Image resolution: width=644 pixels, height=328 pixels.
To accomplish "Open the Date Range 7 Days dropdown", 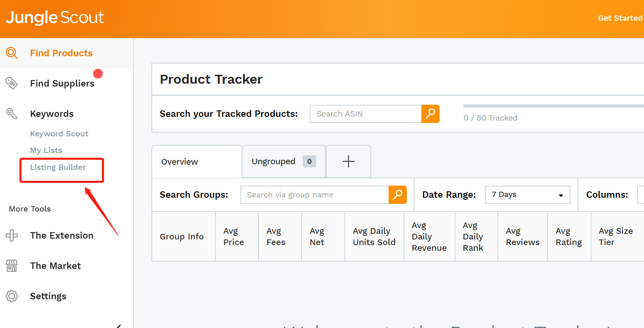I will [x=527, y=195].
